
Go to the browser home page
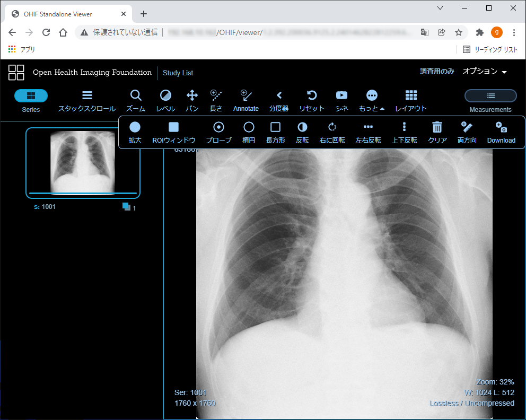tap(63, 32)
